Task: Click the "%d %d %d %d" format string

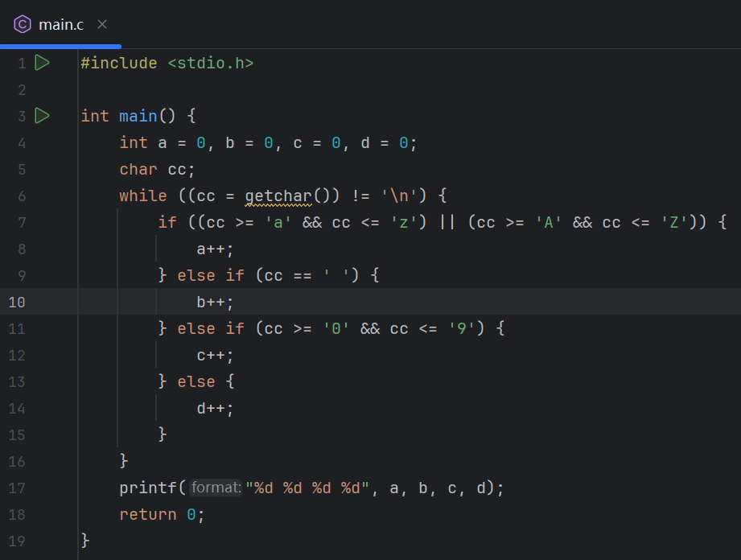Action: (x=307, y=488)
